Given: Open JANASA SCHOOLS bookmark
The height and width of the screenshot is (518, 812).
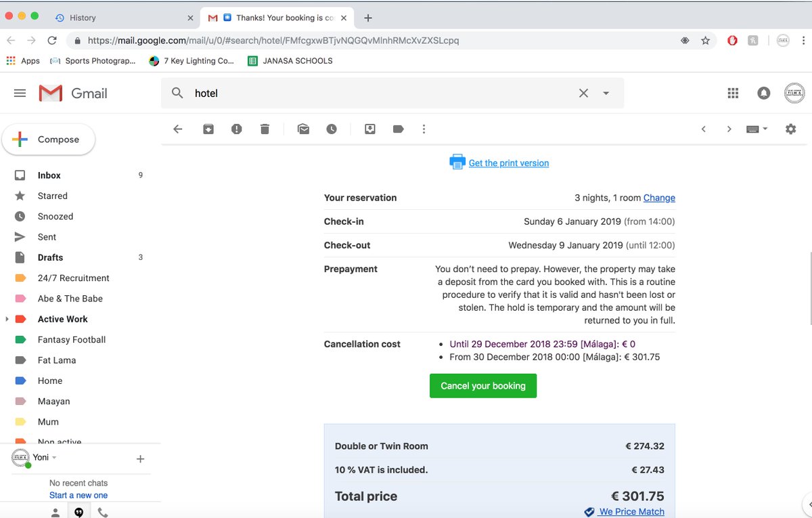Looking at the screenshot, I should point(290,61).
